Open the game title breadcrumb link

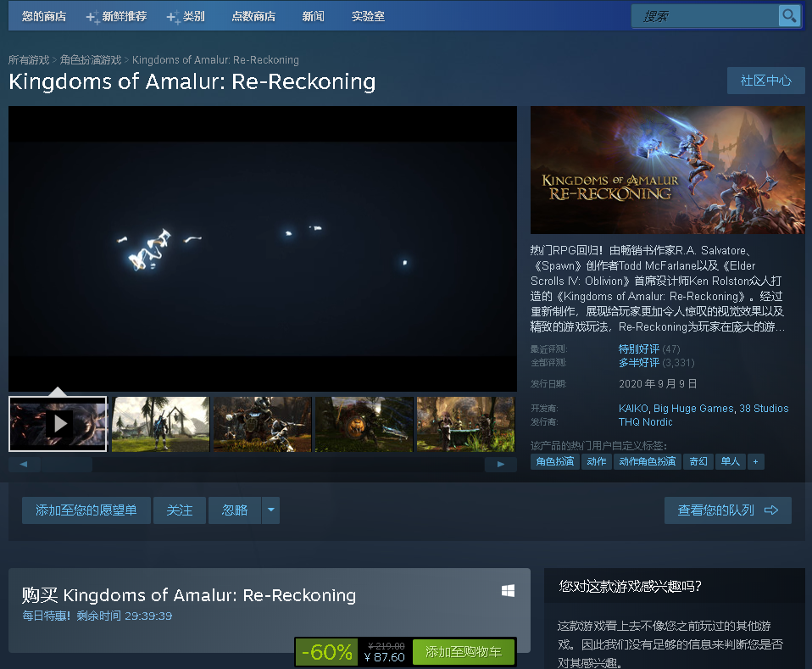pos(215,60)
